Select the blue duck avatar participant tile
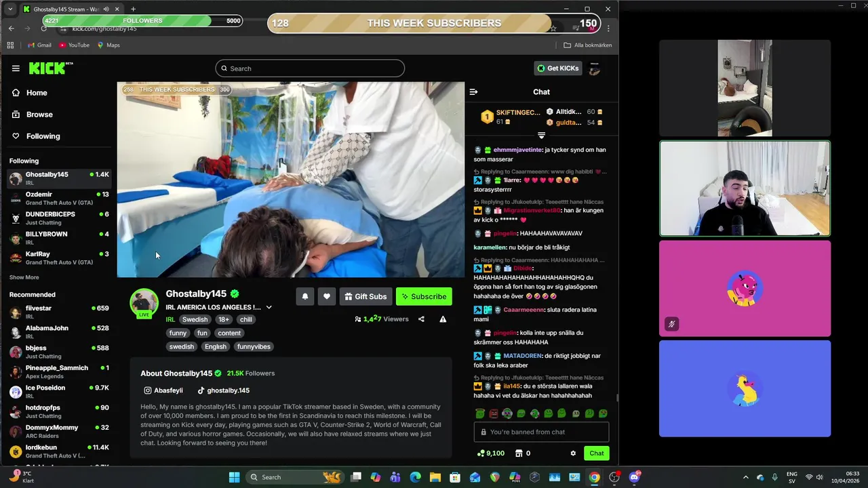This screenshot has width=868, height=488. tap(745, 388)
